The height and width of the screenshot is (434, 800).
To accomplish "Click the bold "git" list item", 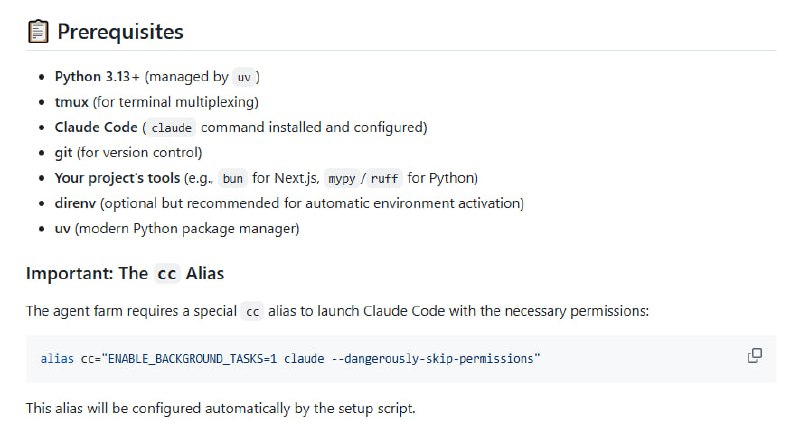I will [64, 153].
